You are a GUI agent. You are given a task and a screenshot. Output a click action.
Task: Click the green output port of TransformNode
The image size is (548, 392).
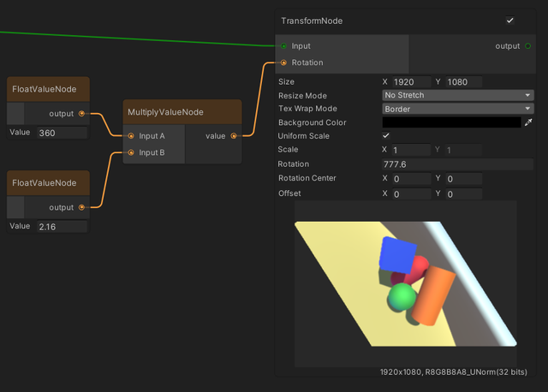(x=527, y=46)
